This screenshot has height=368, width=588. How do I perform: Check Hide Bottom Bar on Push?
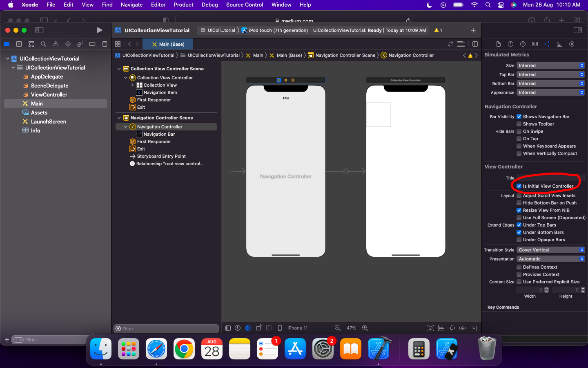[519, 203]
